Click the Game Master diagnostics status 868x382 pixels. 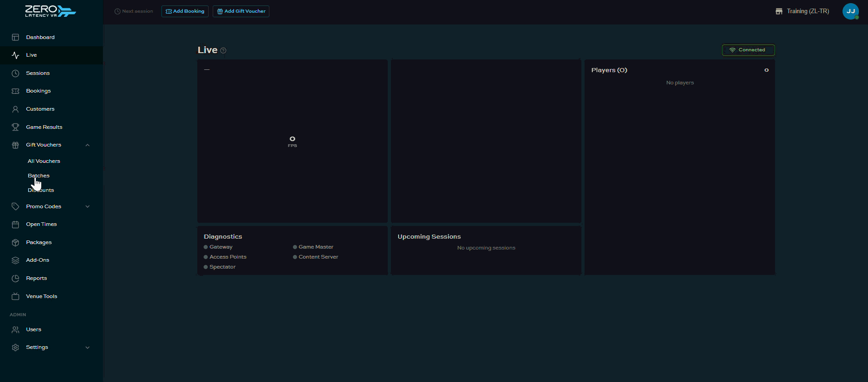(313, 247)
